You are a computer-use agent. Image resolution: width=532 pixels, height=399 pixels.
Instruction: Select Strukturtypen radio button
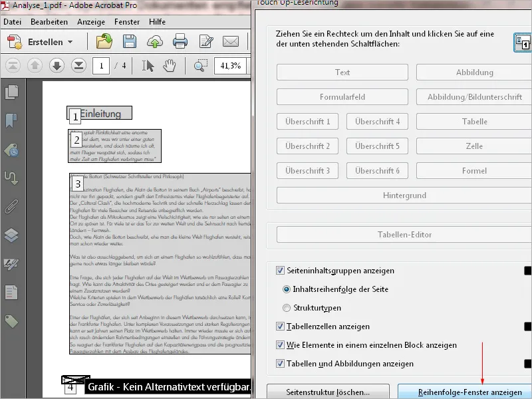point(287,308)
